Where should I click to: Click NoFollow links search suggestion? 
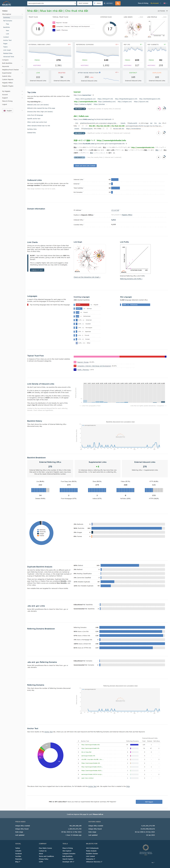pos(32,129)
